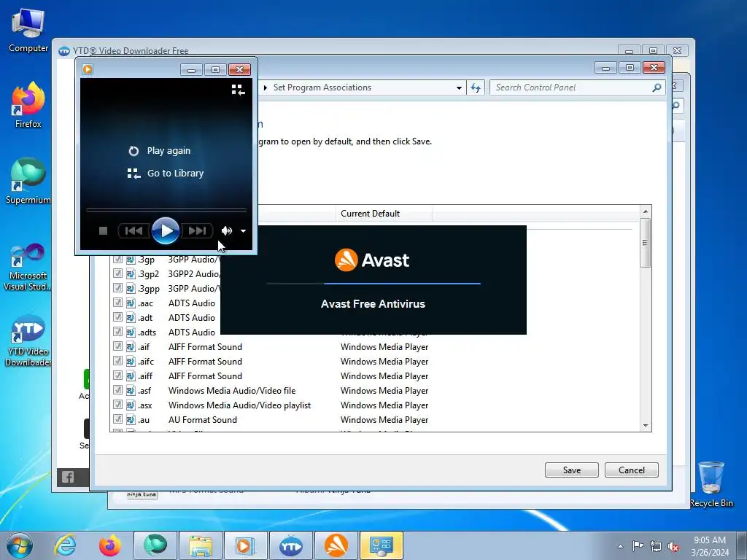
Task: Click the .au file type icon
Action: tap(131, 419)
